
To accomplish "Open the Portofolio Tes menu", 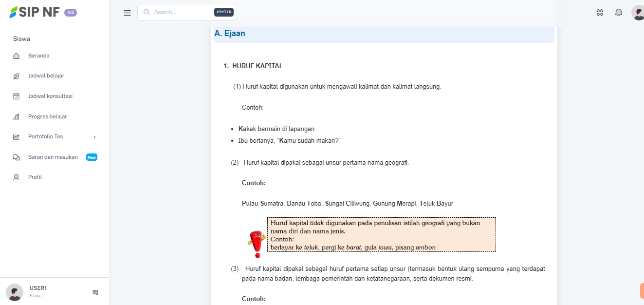I will pyautogui.click(x=46, y=137).
